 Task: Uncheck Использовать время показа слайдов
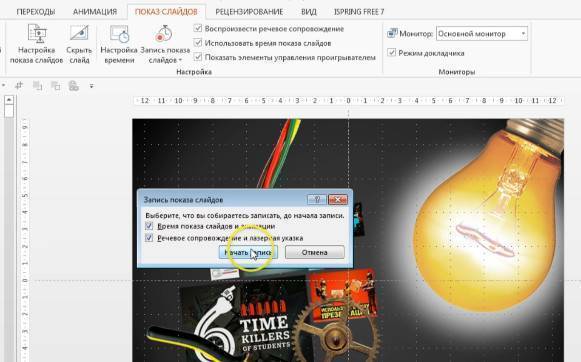198,43
